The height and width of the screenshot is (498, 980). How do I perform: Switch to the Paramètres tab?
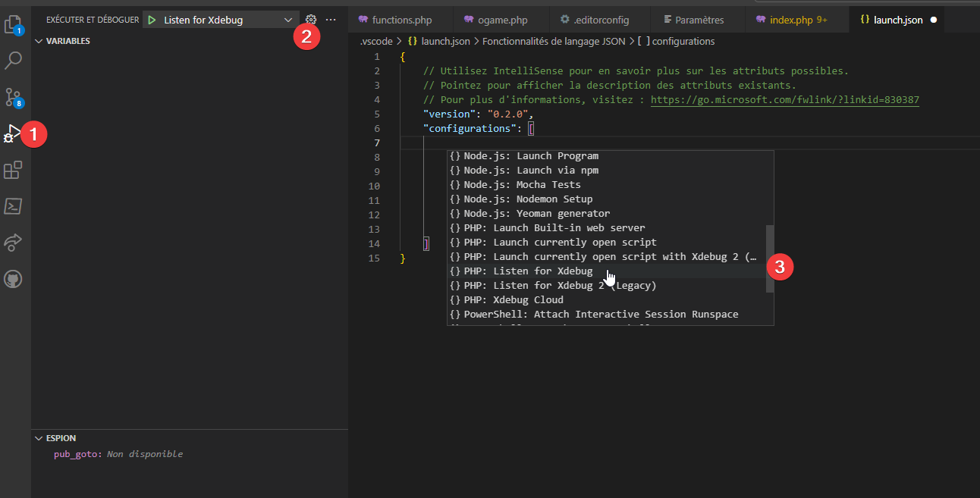coord(694,19)
